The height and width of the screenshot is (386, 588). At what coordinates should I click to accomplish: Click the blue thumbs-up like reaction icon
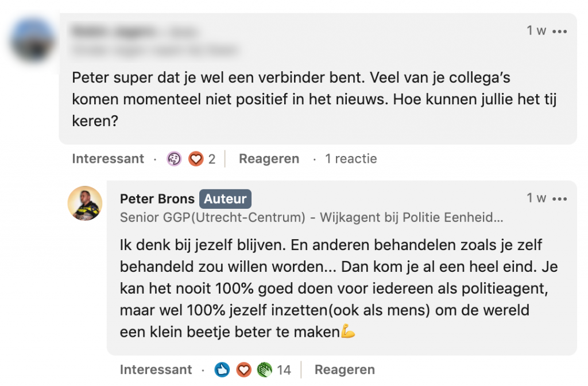(222, 370)
